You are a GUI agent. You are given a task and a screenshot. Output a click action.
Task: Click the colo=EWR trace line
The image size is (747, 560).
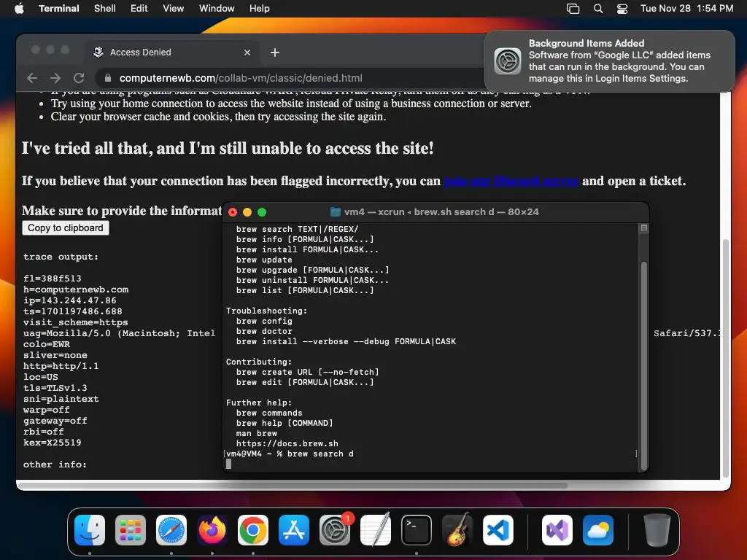[47, 344]
